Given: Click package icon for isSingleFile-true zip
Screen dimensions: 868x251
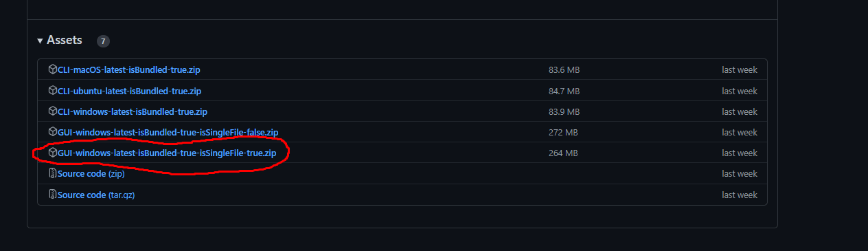Looking at the screenshot, I should pos(53,152).
